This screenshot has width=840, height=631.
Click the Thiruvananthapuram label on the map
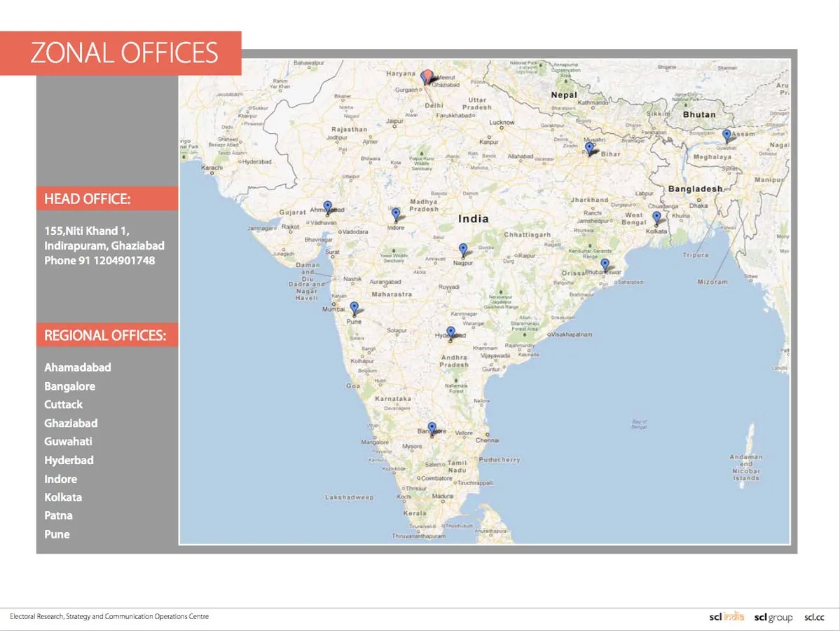[x=418, y=536]
